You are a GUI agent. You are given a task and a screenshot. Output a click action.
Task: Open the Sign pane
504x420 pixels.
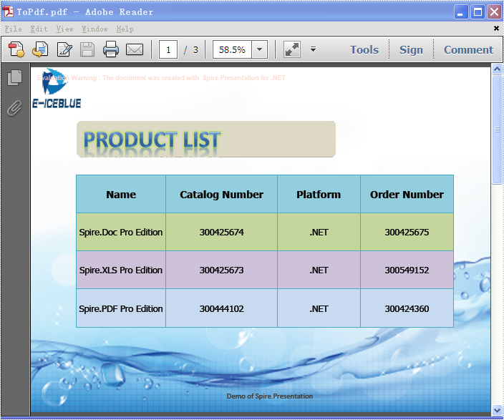coord(411,50)
